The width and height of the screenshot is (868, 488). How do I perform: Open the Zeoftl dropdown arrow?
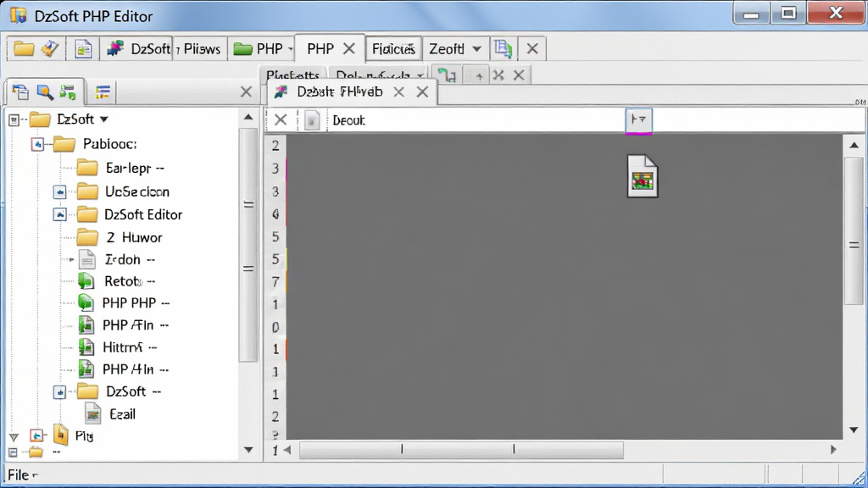pyautogui.click(x=476, y=48)
